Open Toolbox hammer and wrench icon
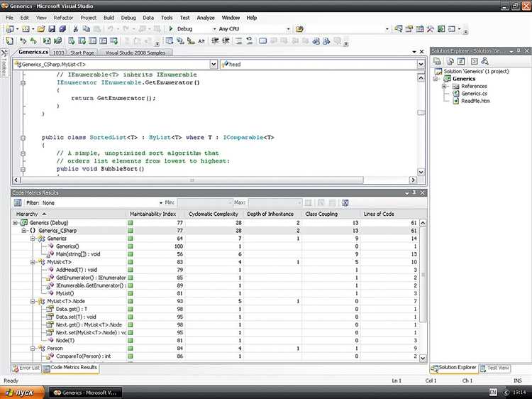The width and height of the screenshot is (532, 399). pyautogui.click(x=431, y=29)
